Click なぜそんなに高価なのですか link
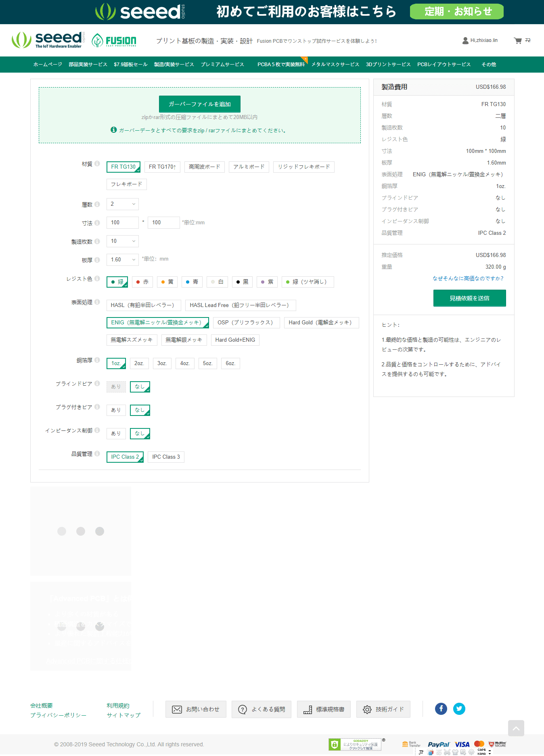The height and width of the screenshot is (756, 544). coord(468,279)
